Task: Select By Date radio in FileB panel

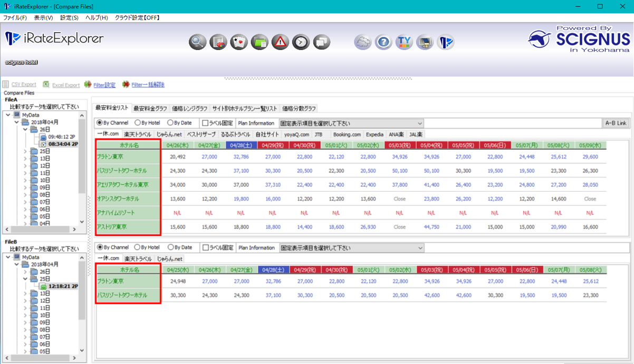Action: point(171,248)
